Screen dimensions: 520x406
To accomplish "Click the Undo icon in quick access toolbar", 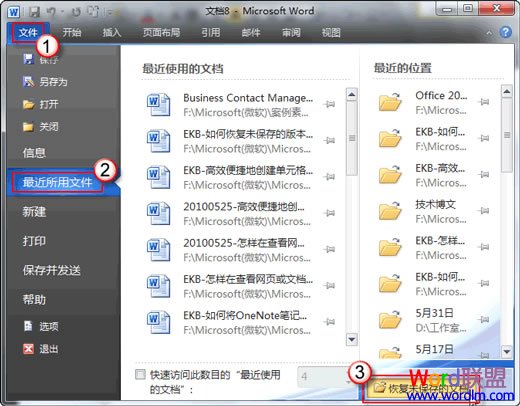I will tap(51, 12).
